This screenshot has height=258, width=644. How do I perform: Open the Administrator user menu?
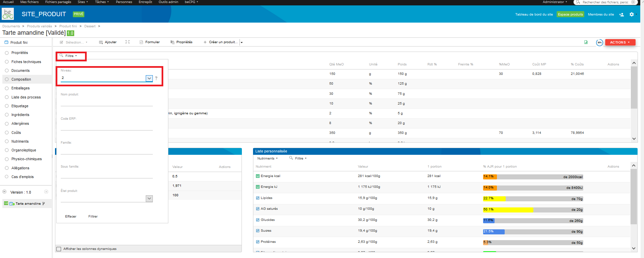pos(555,2)
